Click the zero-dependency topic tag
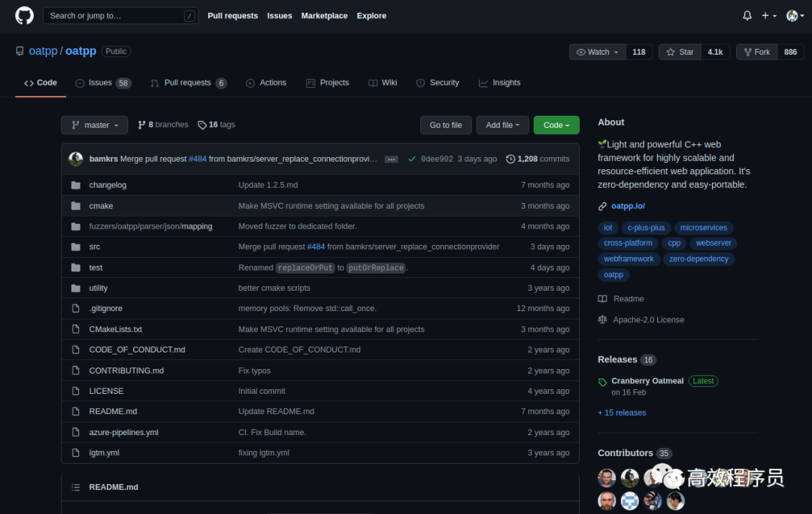 [698, 259]
